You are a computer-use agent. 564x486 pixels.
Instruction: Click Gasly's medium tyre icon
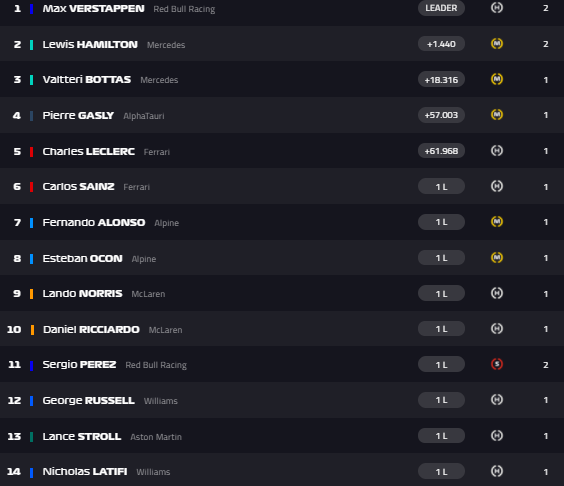pyautogui.click(x=497, y=115)
